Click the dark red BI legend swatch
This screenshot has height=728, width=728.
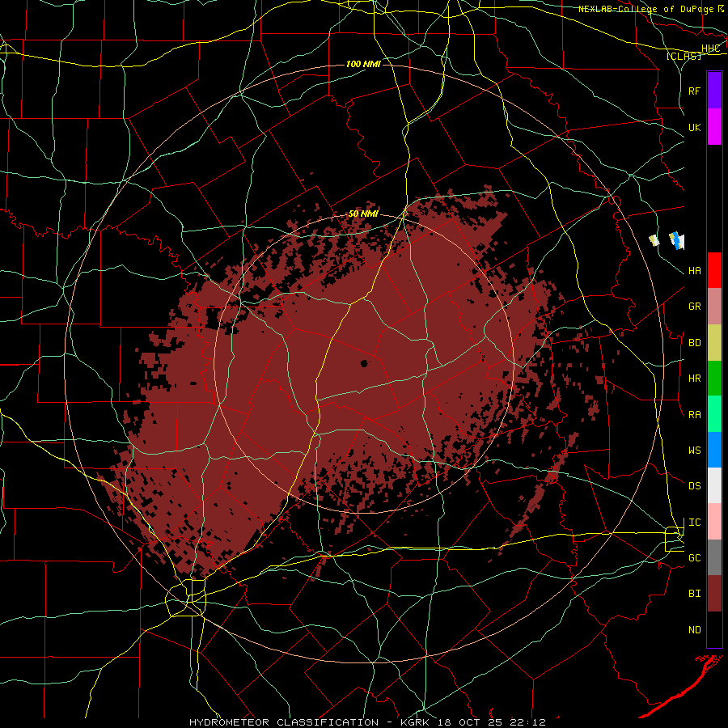(714, 594)
